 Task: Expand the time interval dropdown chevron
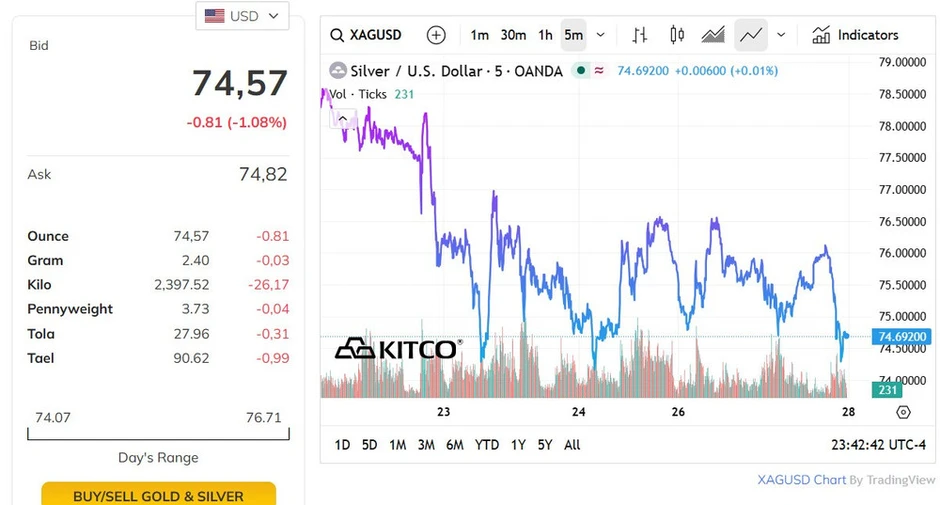pyautogui.click(x=600, y=35)
